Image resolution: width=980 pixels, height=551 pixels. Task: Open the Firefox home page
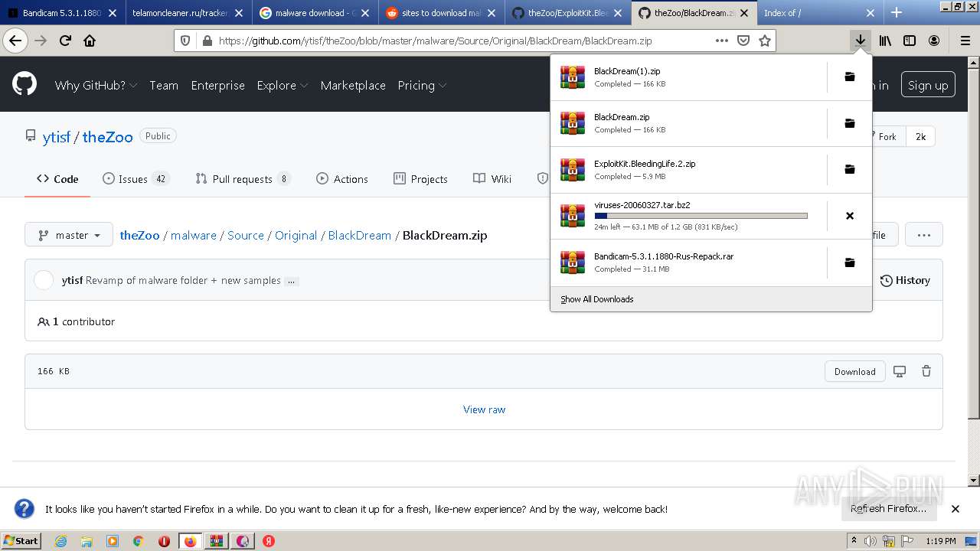pos(90,41)
